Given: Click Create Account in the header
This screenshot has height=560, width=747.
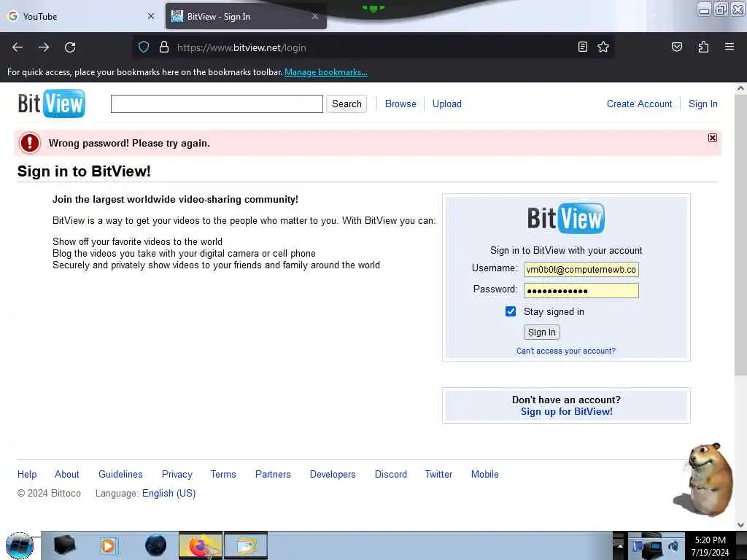Looking at the screenshot, I should point(639,104).
